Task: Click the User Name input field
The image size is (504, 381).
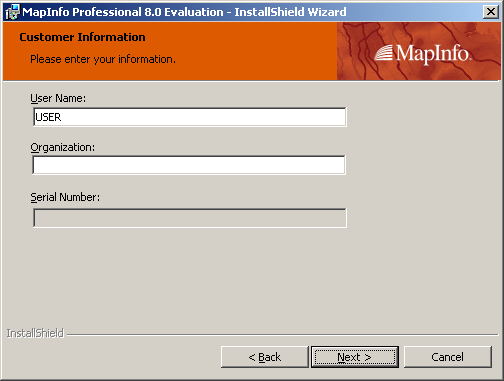Action: (x=190, y=117)
